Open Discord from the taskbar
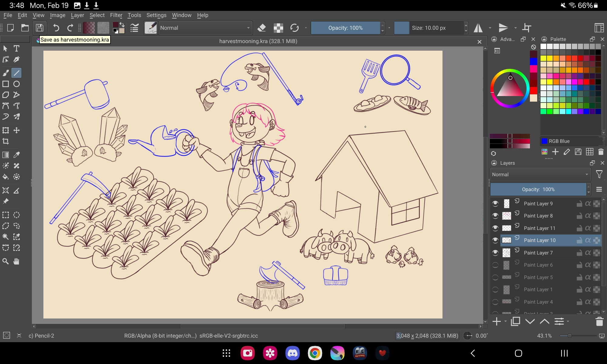The height and width of the screenshot is (364, 607). (293, 353)
